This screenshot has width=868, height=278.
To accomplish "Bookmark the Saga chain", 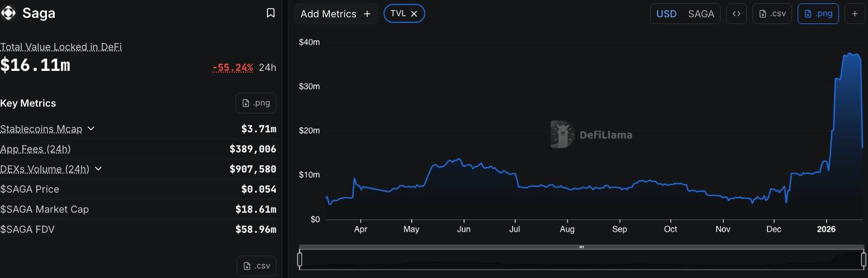I will tap(271, 13).
